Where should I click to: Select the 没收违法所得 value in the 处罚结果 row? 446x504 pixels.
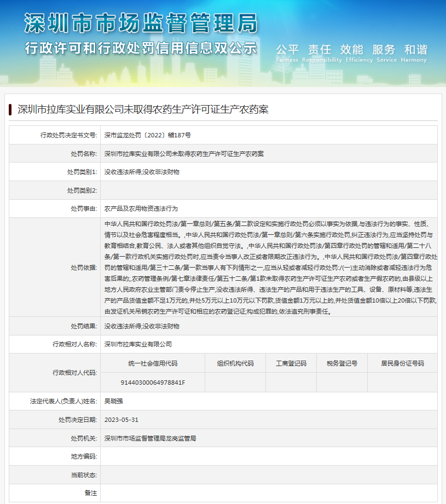pos(142,326)
